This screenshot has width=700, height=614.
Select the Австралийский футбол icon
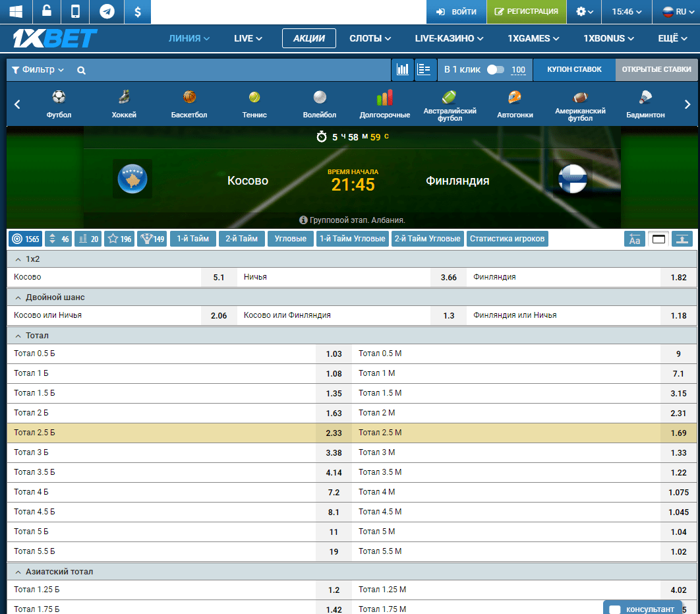tap(450, 105)
